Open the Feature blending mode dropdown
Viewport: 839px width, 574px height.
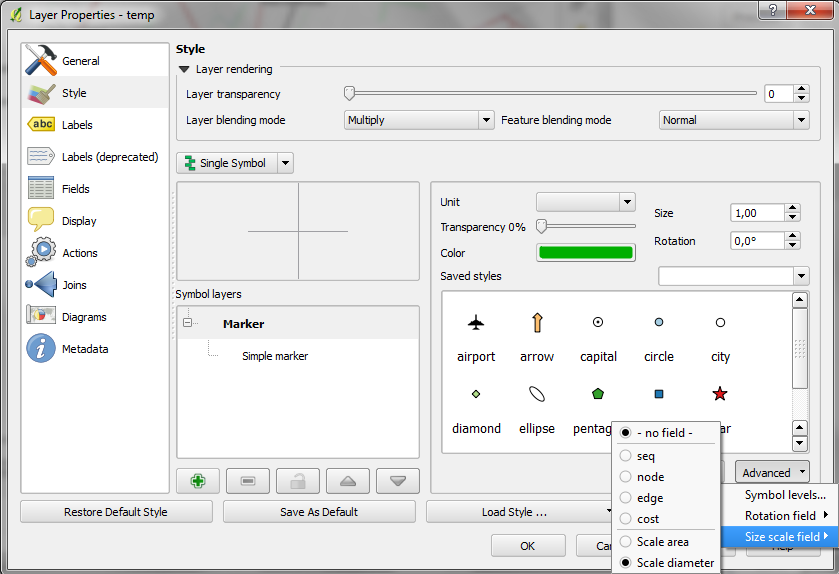733,120
